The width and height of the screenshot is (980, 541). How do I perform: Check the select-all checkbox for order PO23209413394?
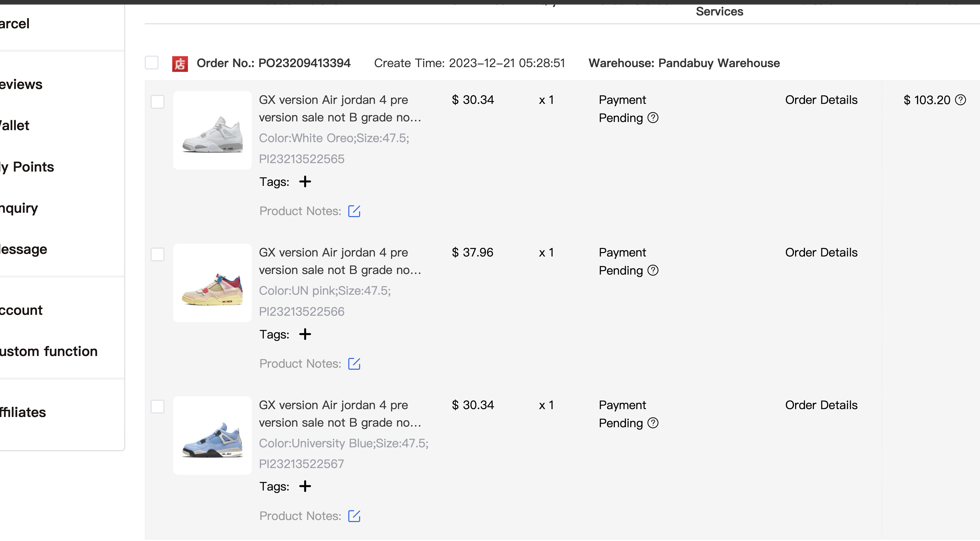tap(151, 62)
